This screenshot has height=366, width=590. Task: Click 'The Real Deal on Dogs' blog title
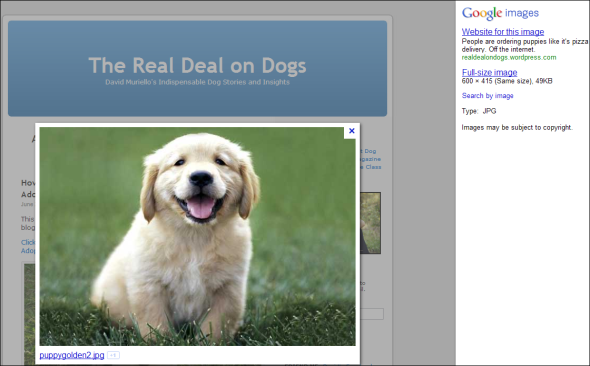point(197,65)
